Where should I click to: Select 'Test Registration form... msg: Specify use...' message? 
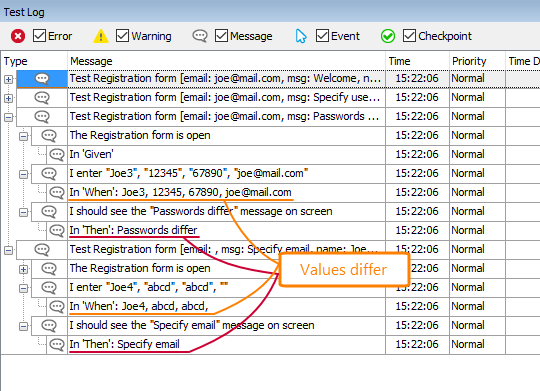225,97
